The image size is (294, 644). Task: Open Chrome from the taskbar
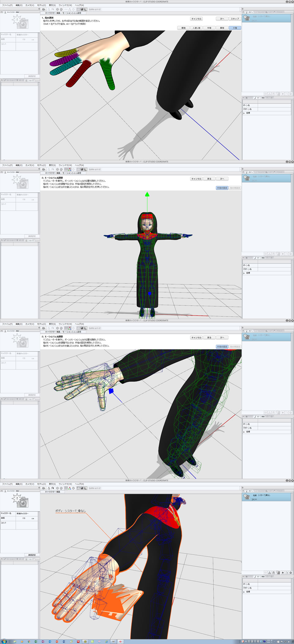pyautogui.click(x=29, y=642)
